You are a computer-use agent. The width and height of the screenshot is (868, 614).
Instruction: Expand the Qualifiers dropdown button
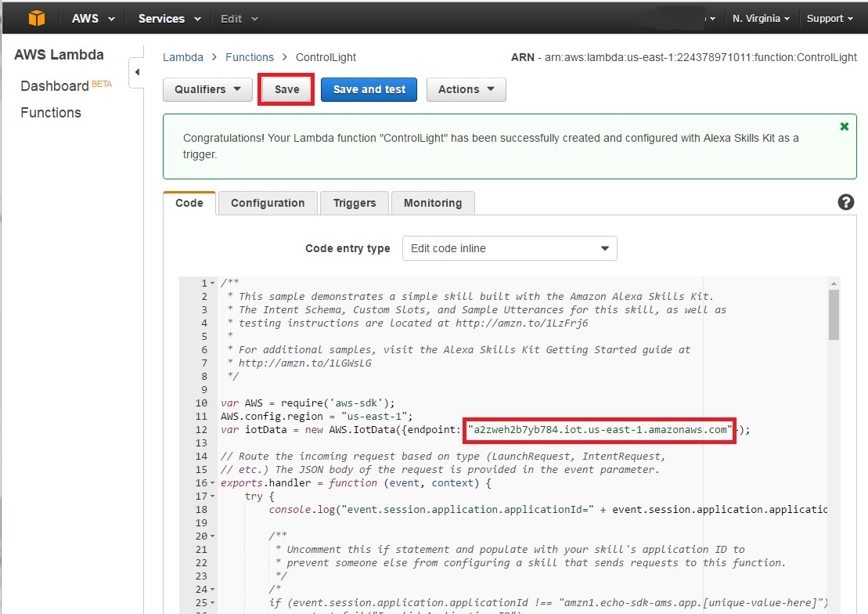click(x=207, y=89)
